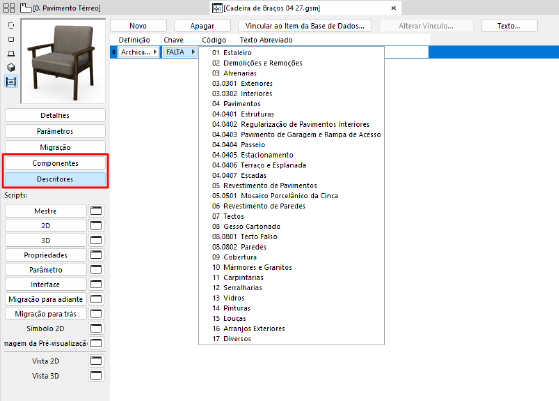The height and width of the screenshot is (401, 559).
Task: Open the 2D script
Action: click(46, 226)
